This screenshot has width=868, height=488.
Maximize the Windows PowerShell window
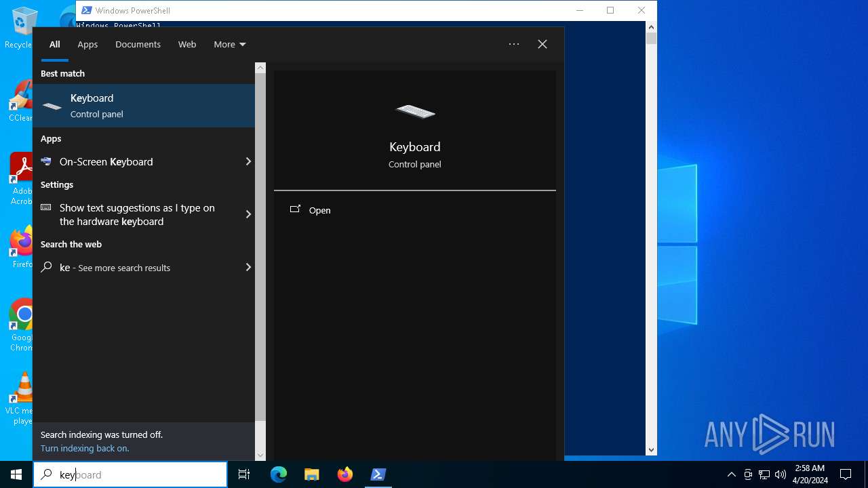click(610, 10)
